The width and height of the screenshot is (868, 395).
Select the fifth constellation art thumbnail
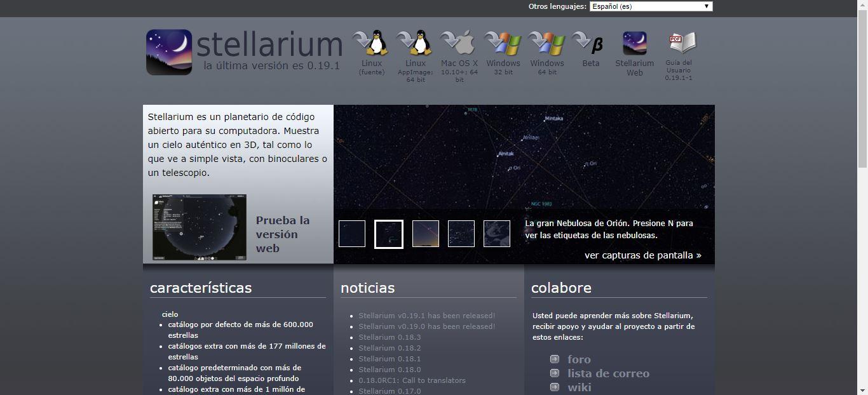(497, 234)
